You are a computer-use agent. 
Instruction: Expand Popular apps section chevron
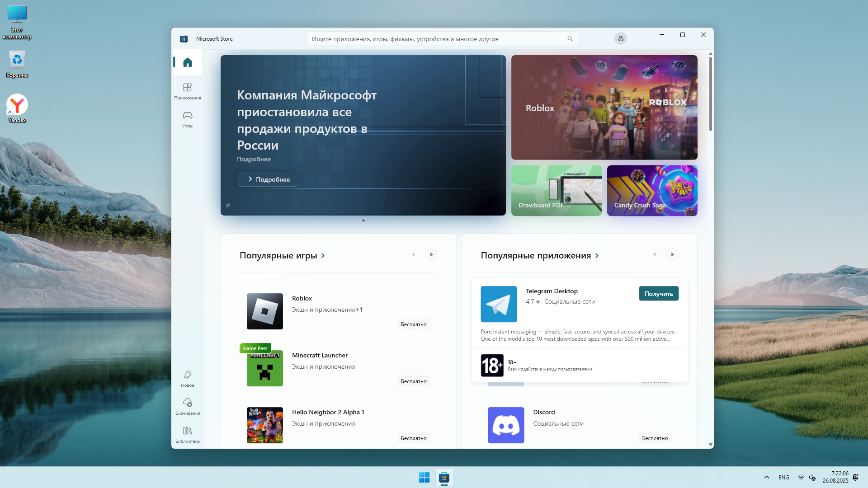[597, 256]
